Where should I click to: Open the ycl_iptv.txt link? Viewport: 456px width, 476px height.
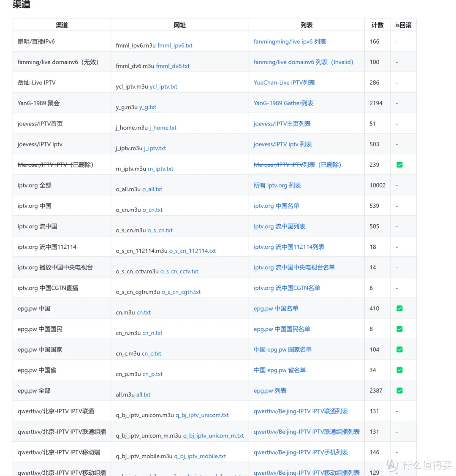click(163, 87)
